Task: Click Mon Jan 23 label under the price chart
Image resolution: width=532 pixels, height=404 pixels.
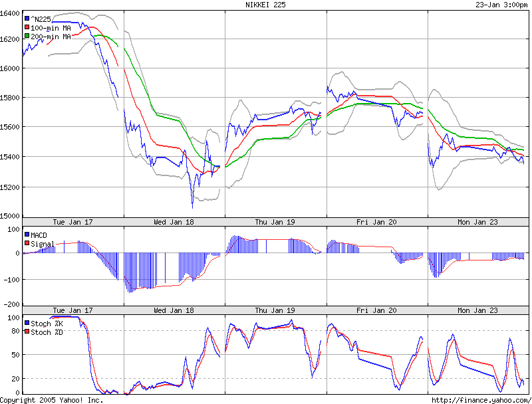Action: (477, 222)
